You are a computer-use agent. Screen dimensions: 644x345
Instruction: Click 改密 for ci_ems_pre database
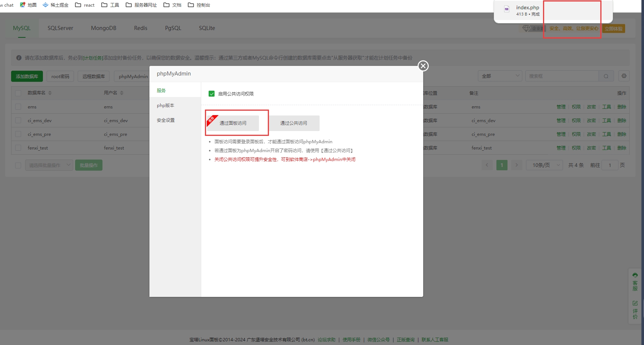(591, 134)
